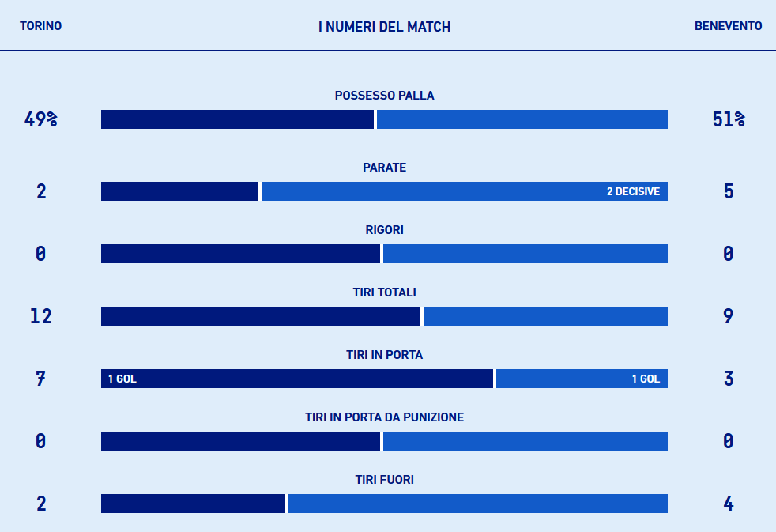Click the PARATE stat label
Image resolution: width=776 pixels, height=532 pixels.
[384, 168]
